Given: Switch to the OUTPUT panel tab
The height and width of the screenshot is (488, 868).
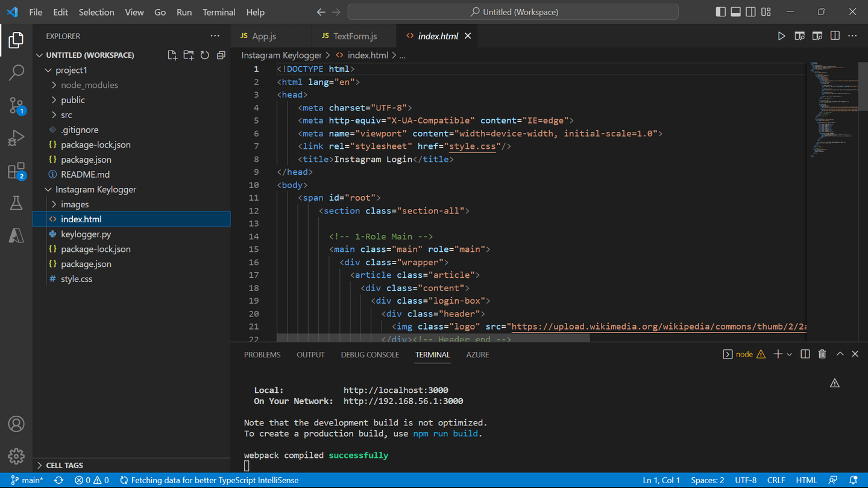Looking at the screenshot, I should [x=310, y=354].
